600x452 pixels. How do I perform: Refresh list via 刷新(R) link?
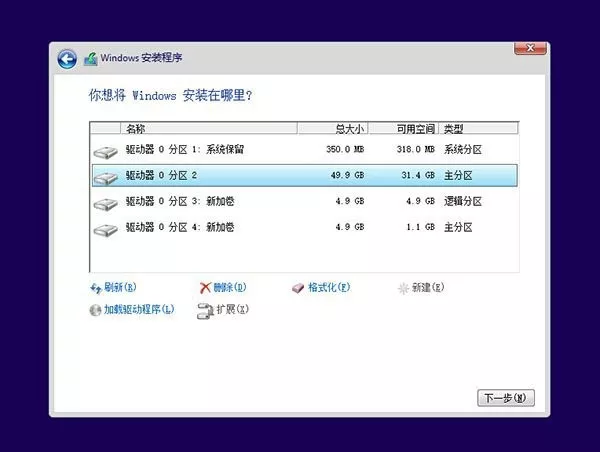pos(120,287)
